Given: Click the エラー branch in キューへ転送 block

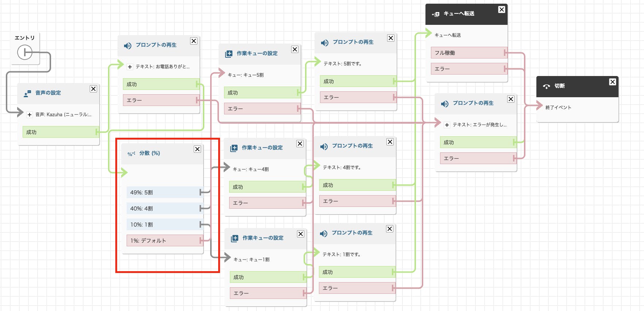Looking at the screenshot, I should (x=469, y=69).
